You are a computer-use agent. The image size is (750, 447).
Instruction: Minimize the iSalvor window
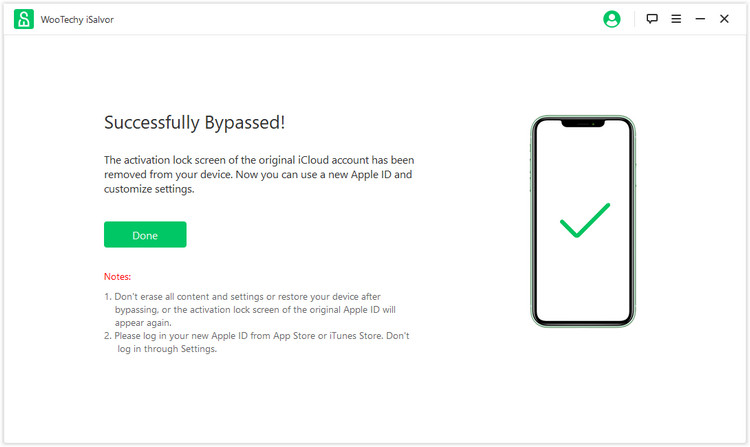700,19
